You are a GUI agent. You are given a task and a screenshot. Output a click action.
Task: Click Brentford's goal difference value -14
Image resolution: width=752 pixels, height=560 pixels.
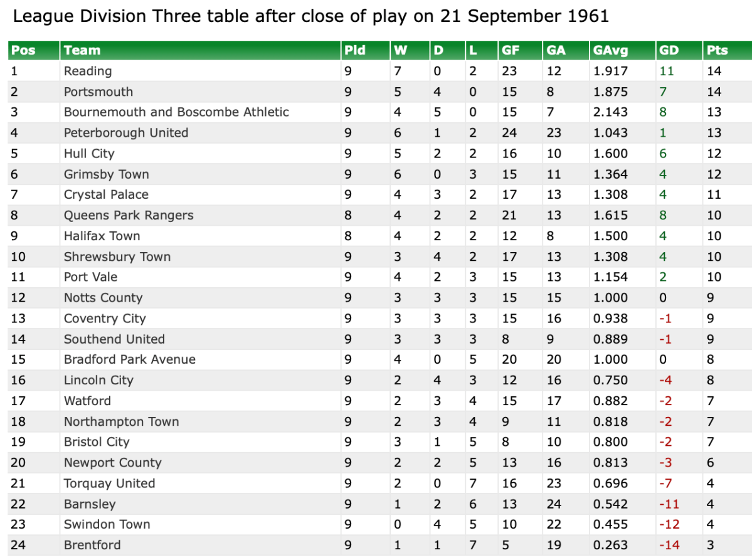669,545
